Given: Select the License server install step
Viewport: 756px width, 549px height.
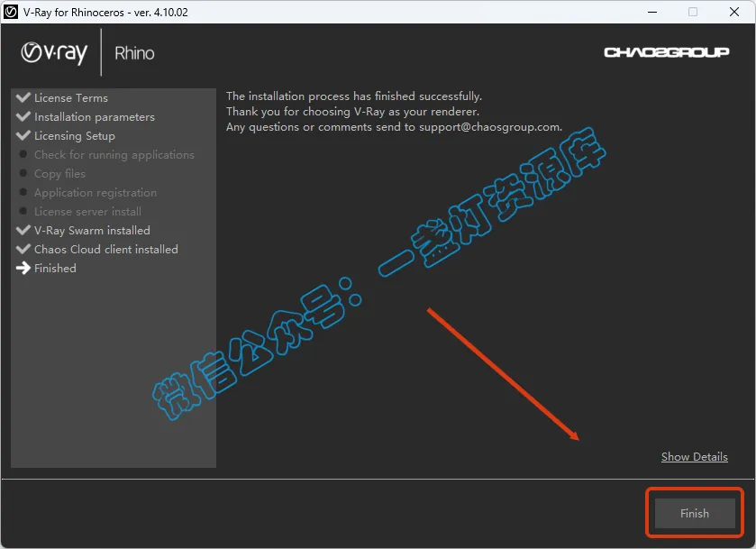Looking at the screenshot, I should (87, 211).
